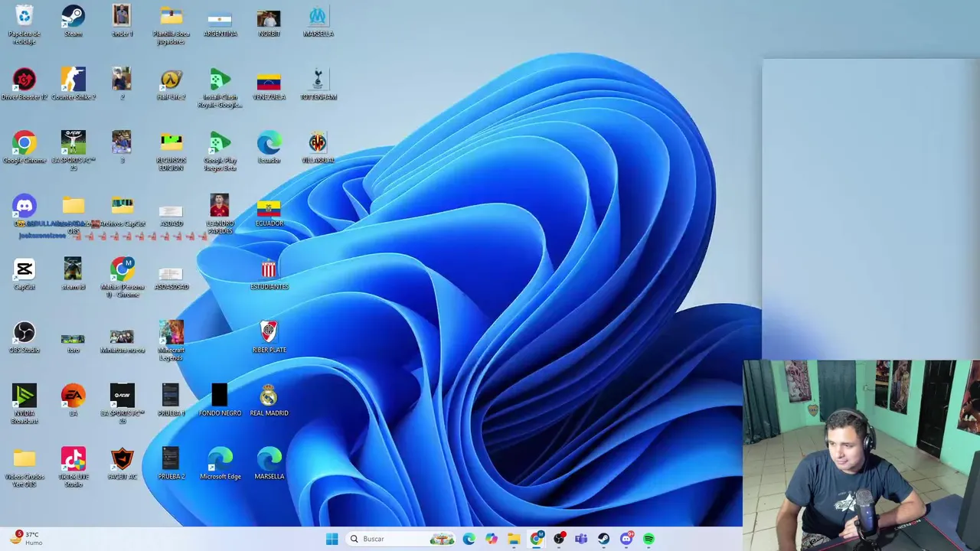This screenshot has width=980, height=551.
Task: Launch Counter-Strike 2 desktop shortcut
Action: 73,84
